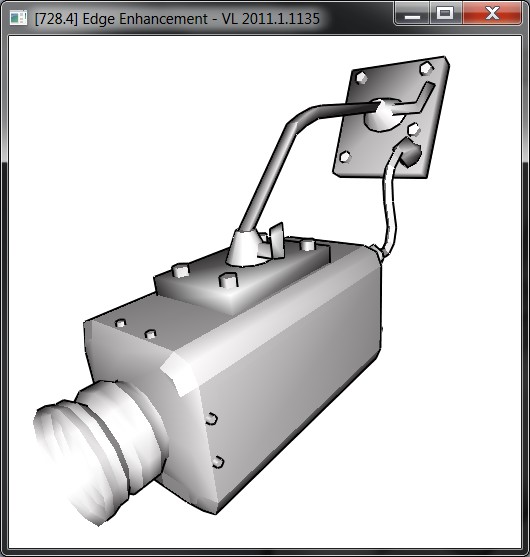Select the top-right bolt on mounting plate
This screenshot has height=557, width=530.
tap(426, 68)
